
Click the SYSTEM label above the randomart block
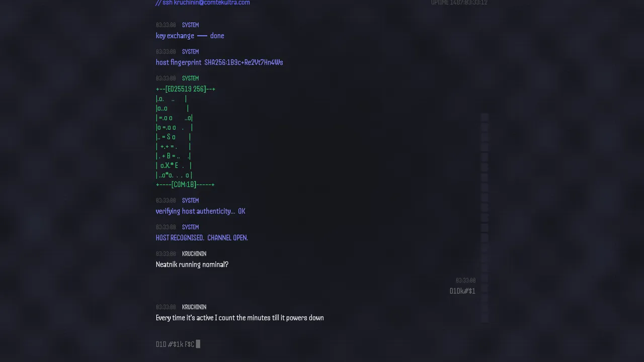pos(190,78)
